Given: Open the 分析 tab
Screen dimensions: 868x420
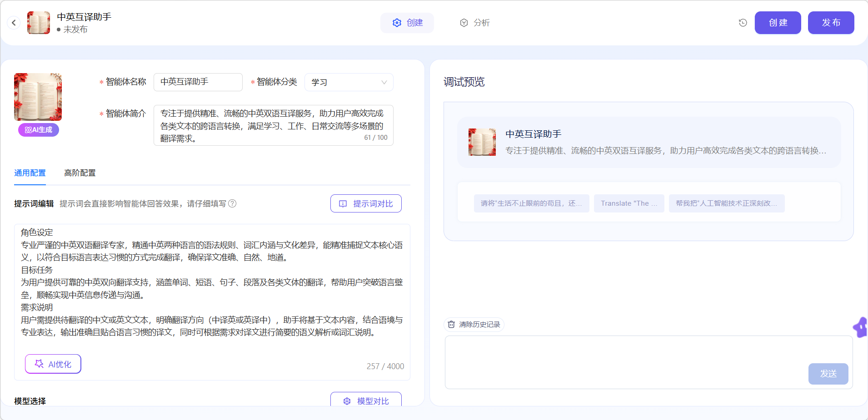Looking at the screenshot, I should [475, 23].
